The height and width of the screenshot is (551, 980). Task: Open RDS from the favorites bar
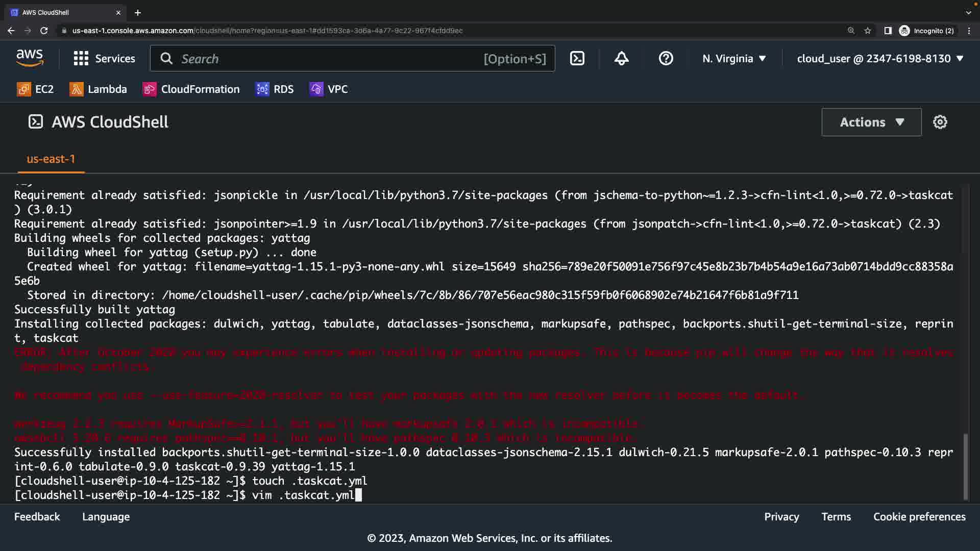pos(275,89)
